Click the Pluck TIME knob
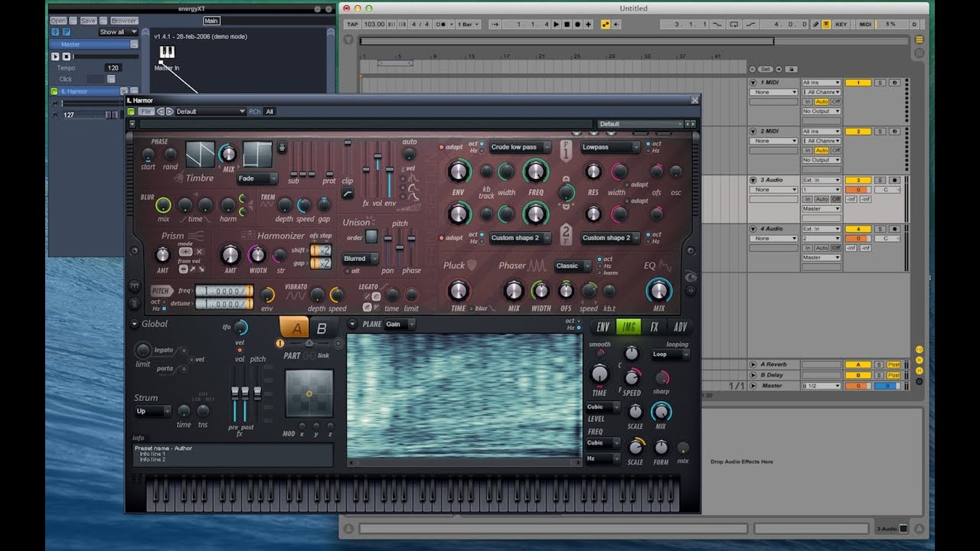980x551 pixels. (x=458, y=291)
